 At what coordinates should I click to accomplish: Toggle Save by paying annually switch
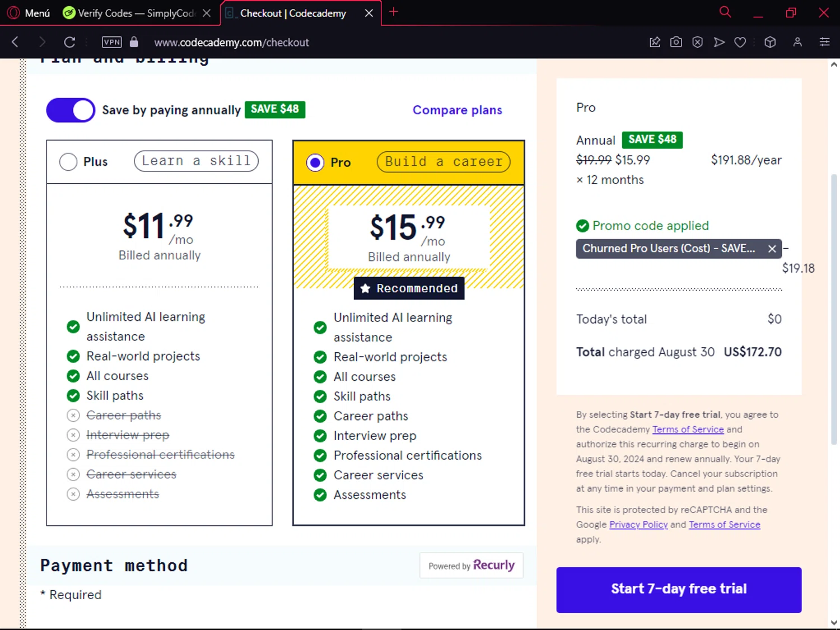(71, 110)
